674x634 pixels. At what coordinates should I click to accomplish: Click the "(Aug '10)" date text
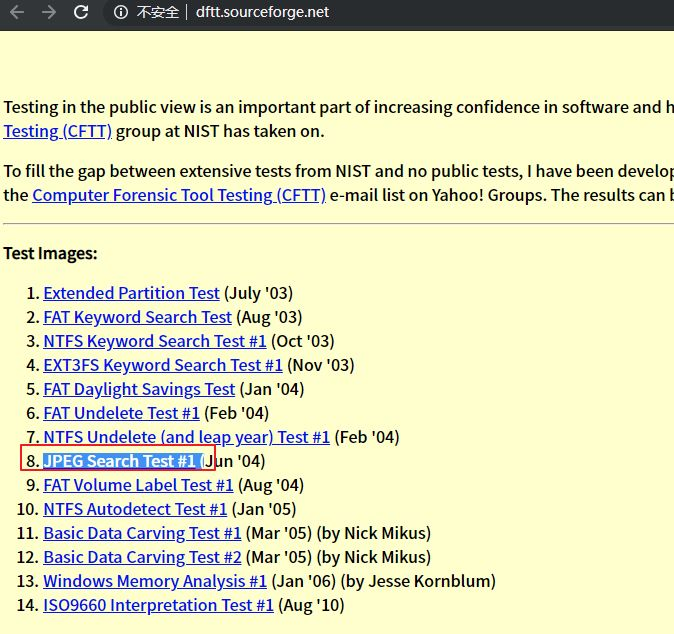tap(311, 605)
